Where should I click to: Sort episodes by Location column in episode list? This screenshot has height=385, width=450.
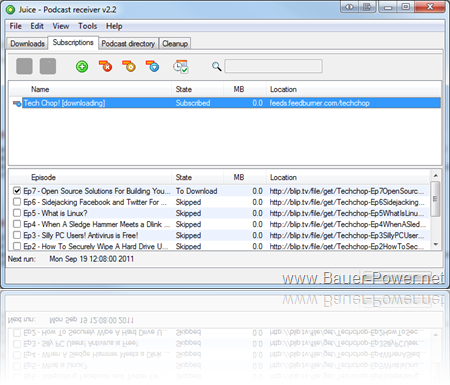click(x=348, y=177)
